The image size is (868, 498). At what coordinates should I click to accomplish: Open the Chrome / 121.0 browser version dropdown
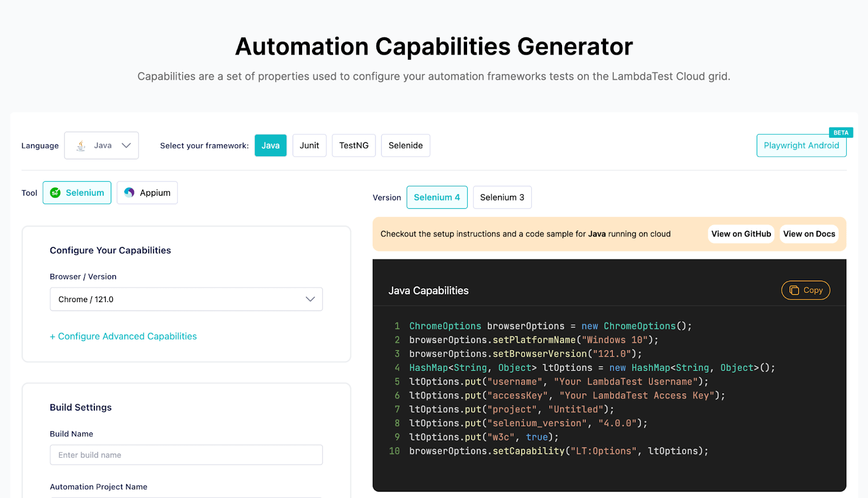coord(186,299)
